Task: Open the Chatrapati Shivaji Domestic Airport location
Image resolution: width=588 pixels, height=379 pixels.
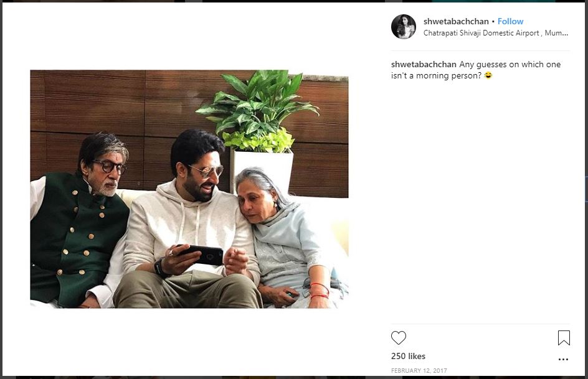Action: [x=496, y=33]
